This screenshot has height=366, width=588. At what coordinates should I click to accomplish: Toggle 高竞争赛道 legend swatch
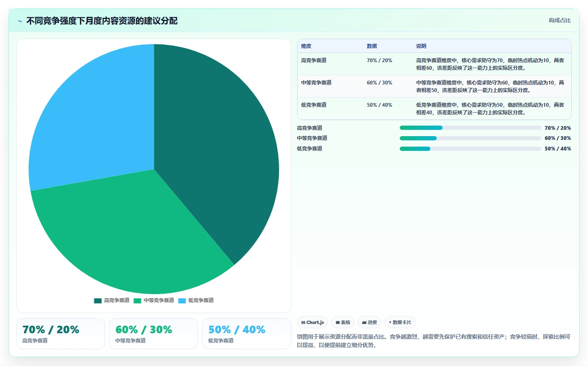pyautogui.click(x=98, y=300)
